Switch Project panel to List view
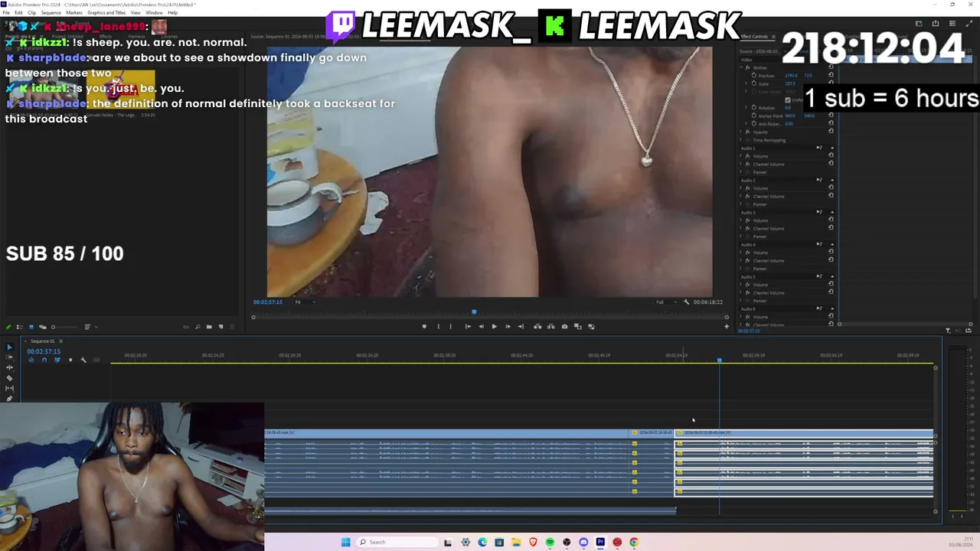Image resolution: width=980 pixels, height=551 pixels. coord(19,327)
